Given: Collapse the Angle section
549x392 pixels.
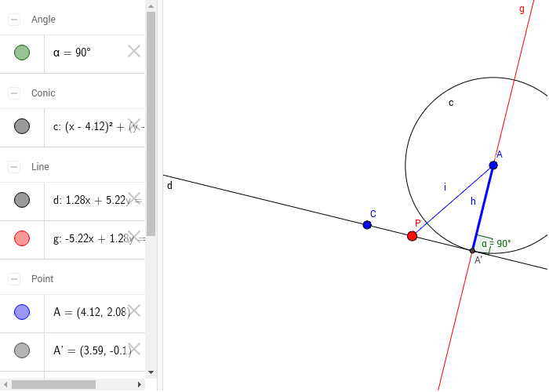Looking at the screenshot, I should 14,20.
